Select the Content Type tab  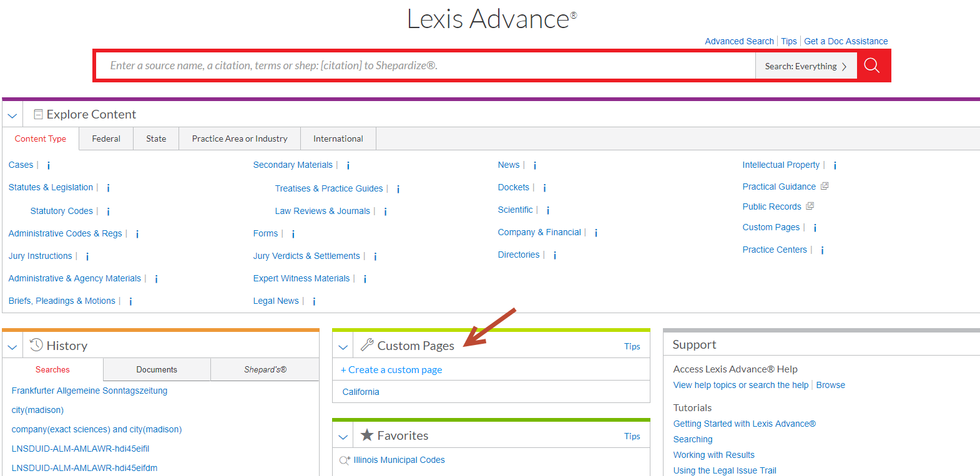pyautogui.click(x=41, y=138)
